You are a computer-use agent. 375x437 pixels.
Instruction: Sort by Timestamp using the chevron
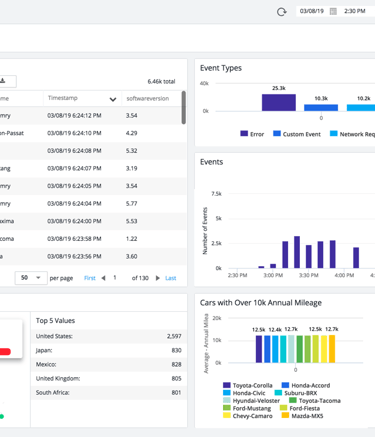(x=113, y=99)
